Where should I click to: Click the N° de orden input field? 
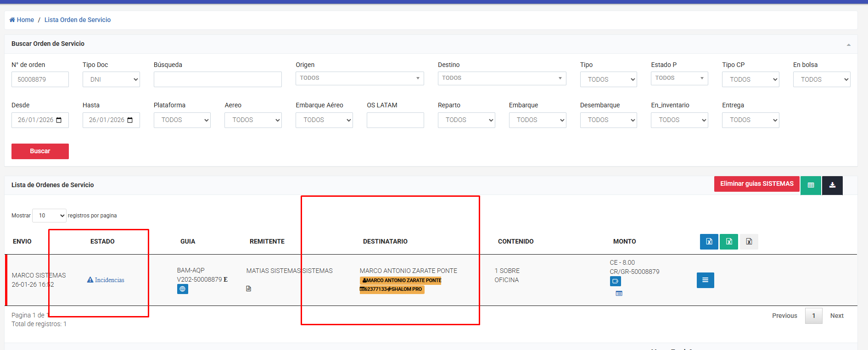coord(40,79)
